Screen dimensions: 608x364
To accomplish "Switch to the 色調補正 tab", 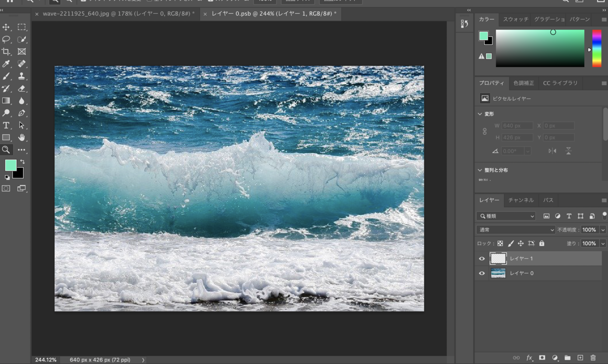I will click(x=523, y=83).
